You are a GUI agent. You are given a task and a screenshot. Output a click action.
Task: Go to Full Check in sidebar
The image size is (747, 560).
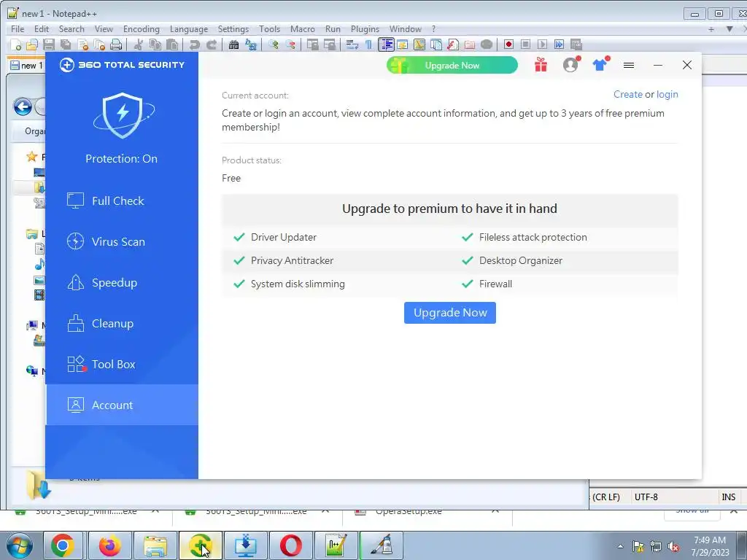click(x=122, y=201)
